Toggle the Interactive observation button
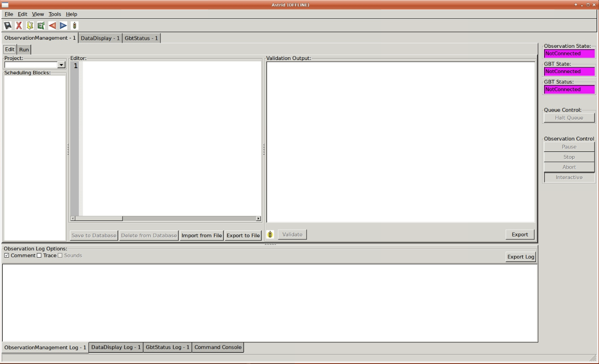The width and height of the screenshot is (599, 364). (569, 177)
